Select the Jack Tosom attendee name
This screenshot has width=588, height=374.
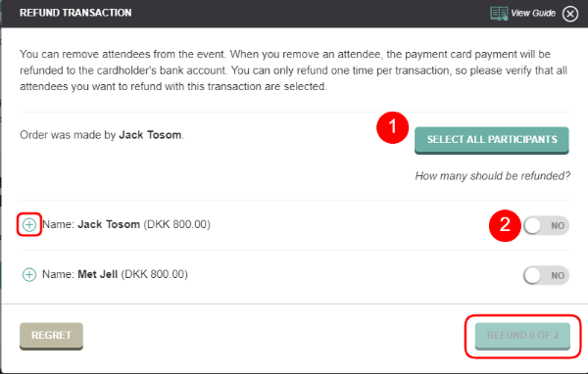point(109,224)
